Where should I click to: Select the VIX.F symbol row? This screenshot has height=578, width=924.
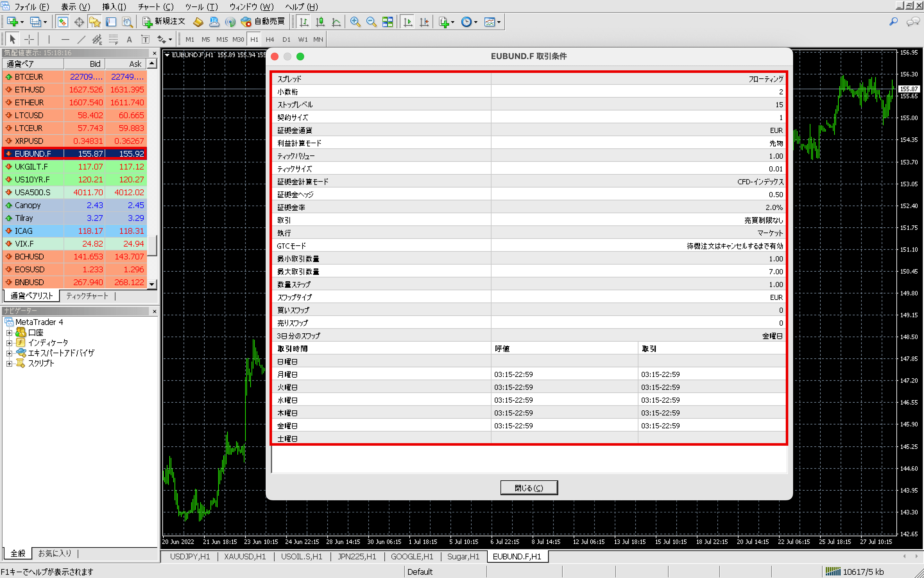pos(74,243)
